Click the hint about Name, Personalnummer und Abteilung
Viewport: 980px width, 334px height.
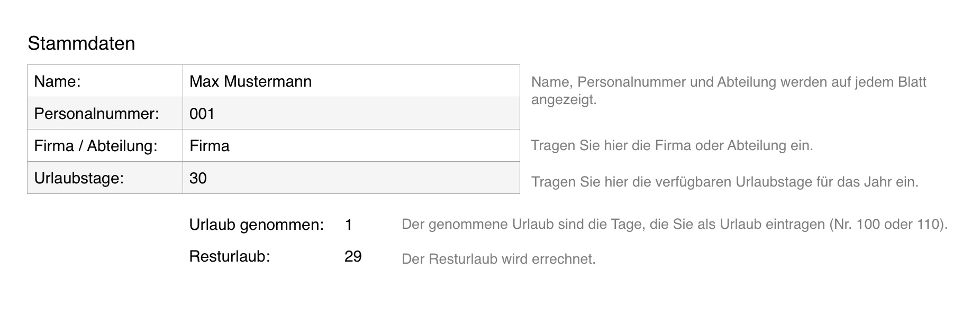pyautogui.click(x=728, y=82)
